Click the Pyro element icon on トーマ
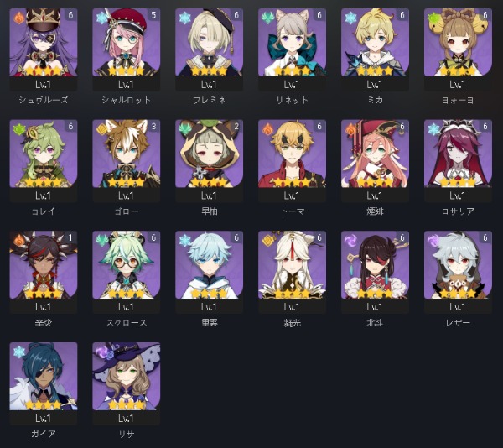This screenshot has width=503, height=448. coord(267,129)
